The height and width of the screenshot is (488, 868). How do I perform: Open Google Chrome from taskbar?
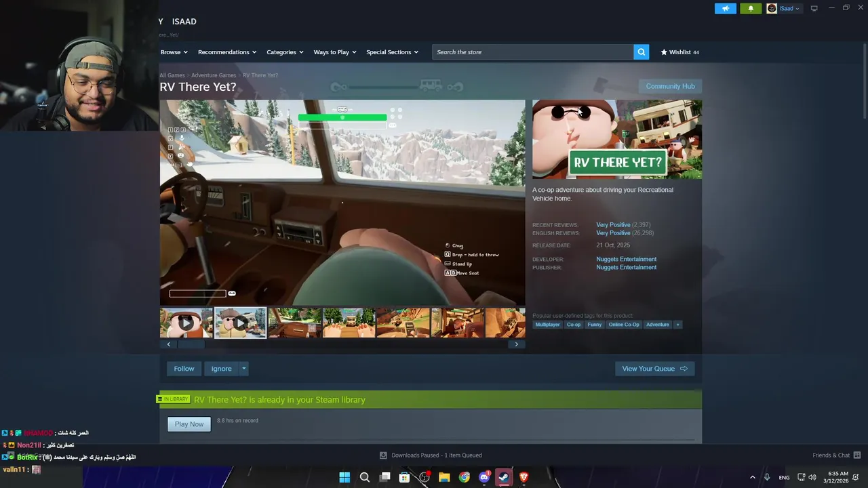click(464, 477)
